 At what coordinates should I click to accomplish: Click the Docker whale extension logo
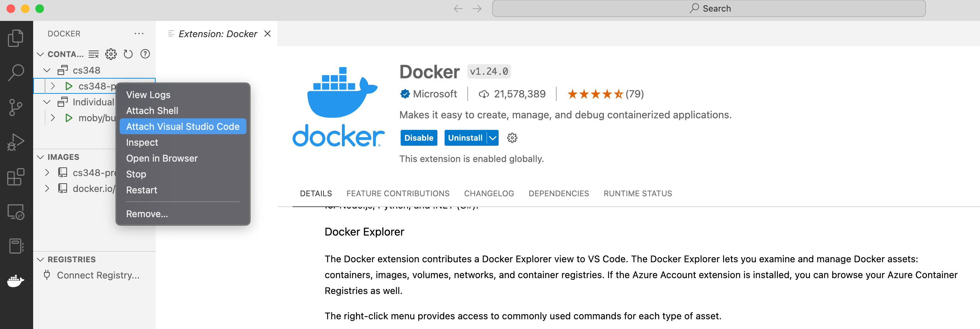[x=338, y=107]
